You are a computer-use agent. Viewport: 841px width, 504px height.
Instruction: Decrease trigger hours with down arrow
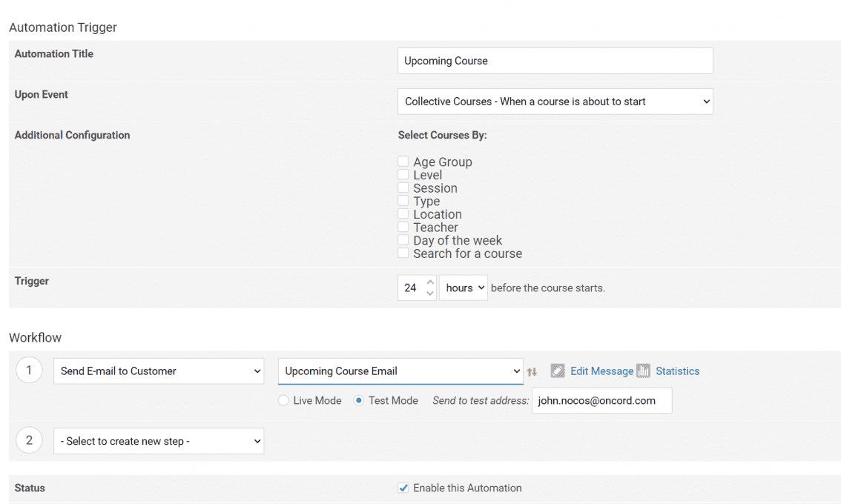(x=430, y=294)
